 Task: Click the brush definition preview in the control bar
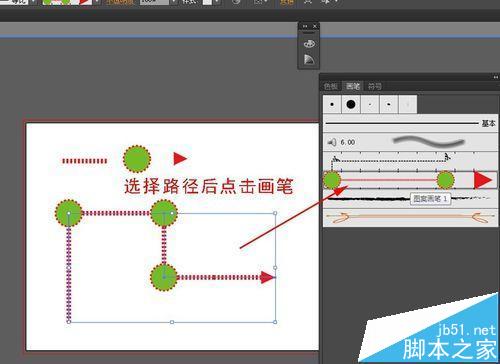coord(67,2)
